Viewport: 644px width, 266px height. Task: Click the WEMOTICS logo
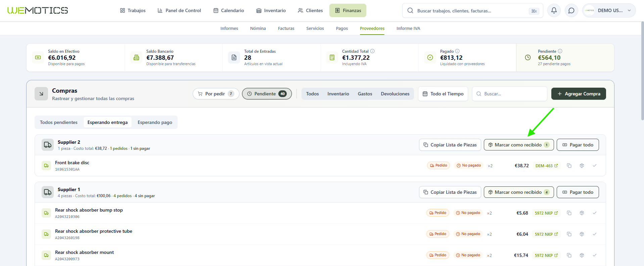38,10
